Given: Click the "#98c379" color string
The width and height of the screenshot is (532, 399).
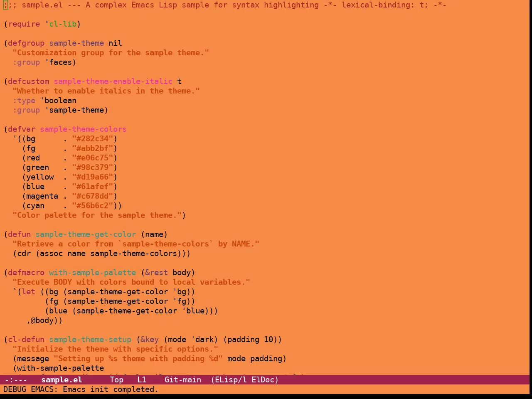Looking at the screenshot, I should [93, 167].
